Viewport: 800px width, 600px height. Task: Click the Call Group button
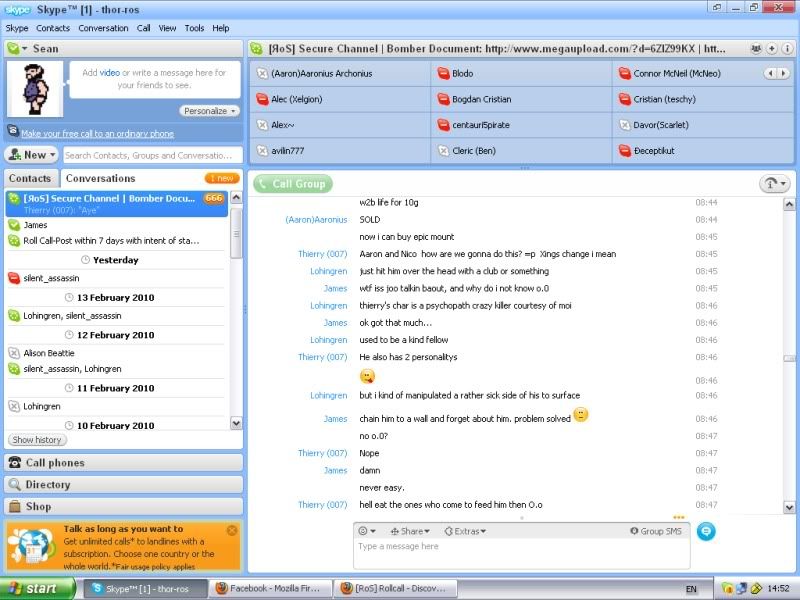click(x=292, y=184)
